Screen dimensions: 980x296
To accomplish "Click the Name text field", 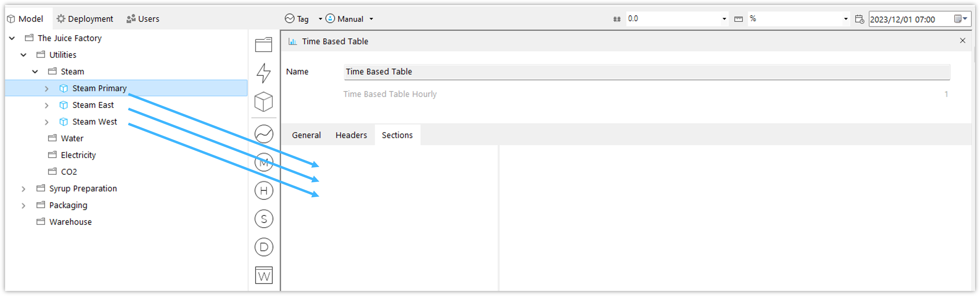I will (x=647, y=72).
